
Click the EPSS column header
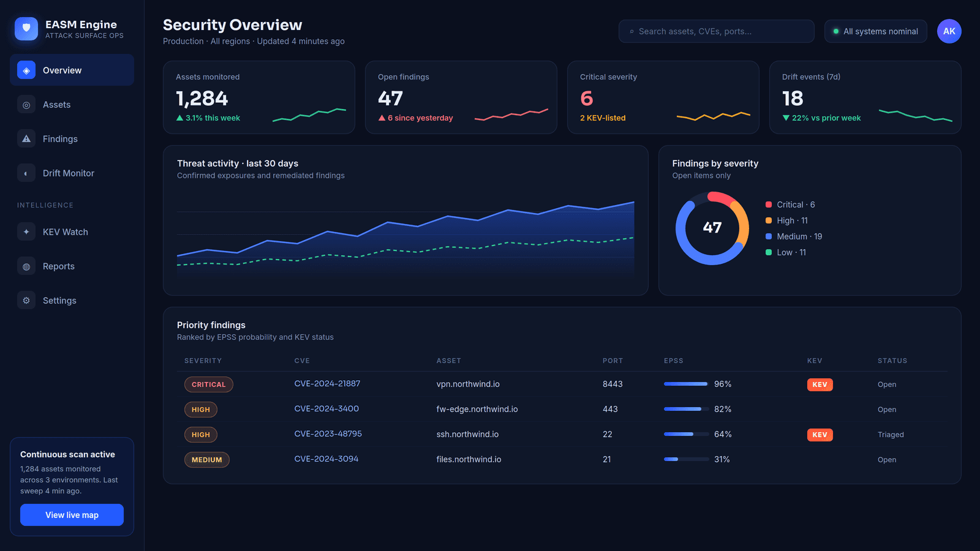pyautogui.click(x=673, y=361)
